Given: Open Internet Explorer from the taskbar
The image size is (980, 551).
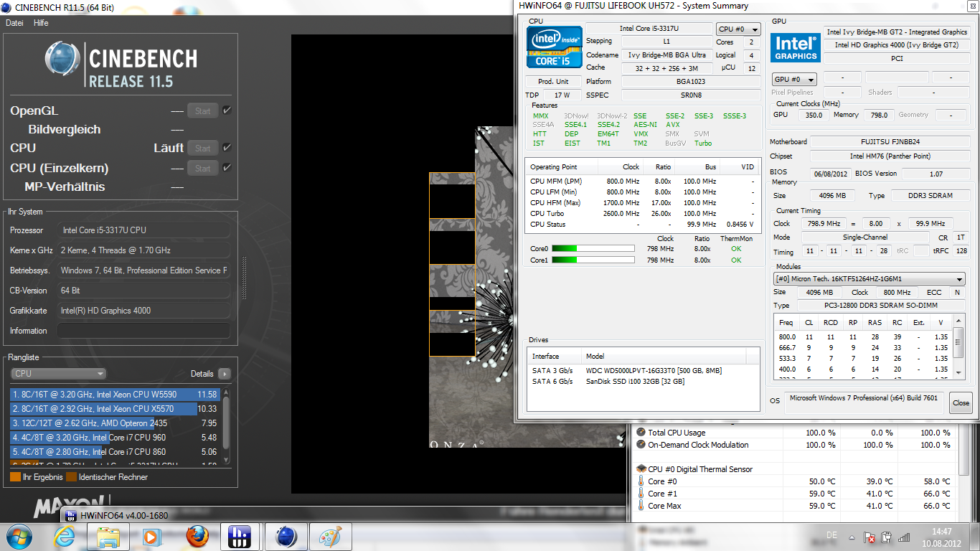Looking at the screenshot, I should [x=65, y=536].
